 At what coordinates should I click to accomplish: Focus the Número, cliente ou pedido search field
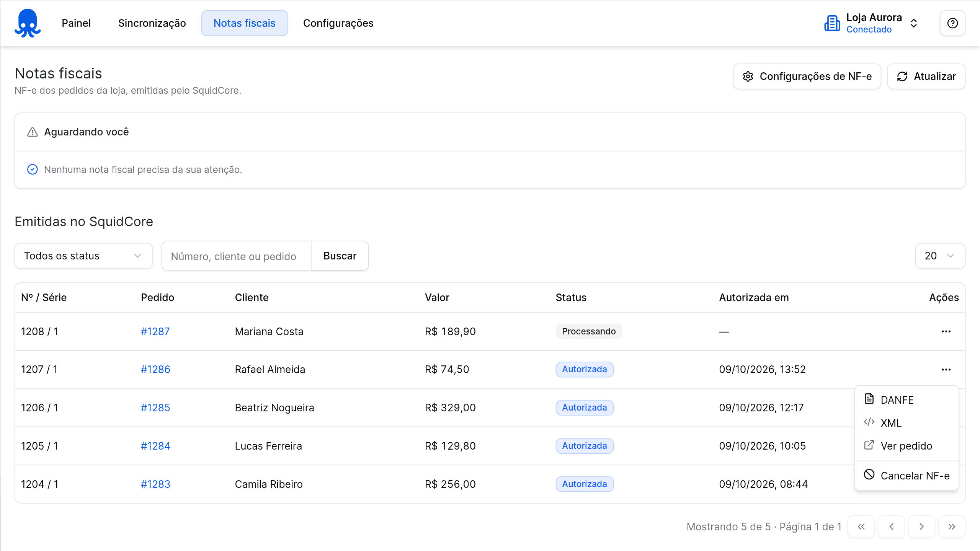click(x=237, y=256)
